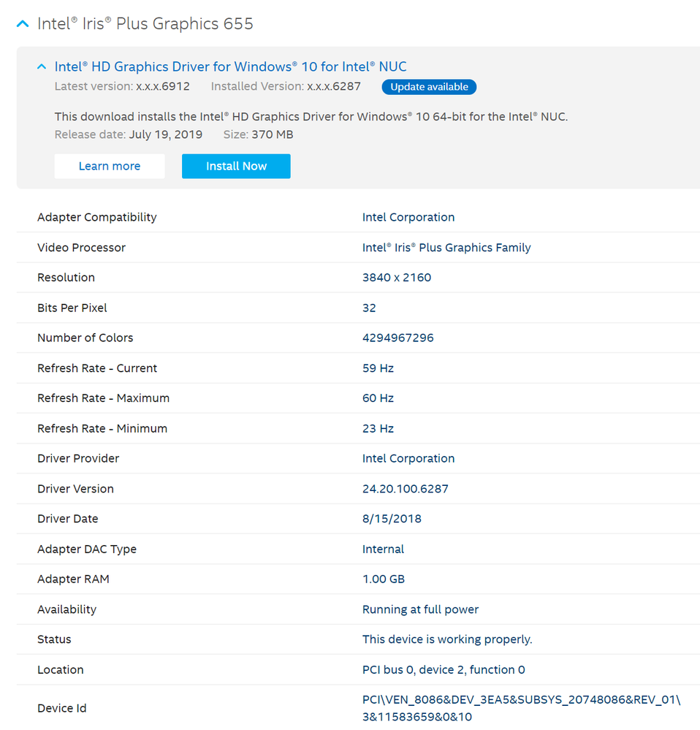The width and height of the screenshot is (700, 730).
Task: Click the Device Id label
Action: coord(62,708)
